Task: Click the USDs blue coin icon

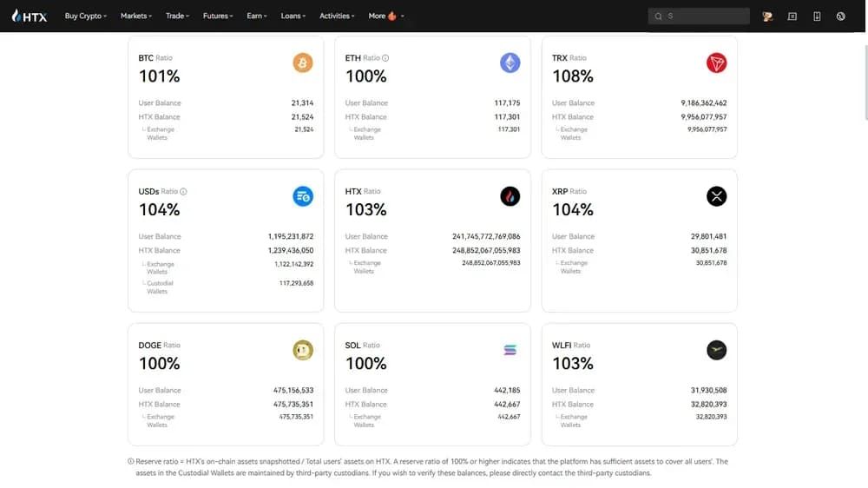Action: [x=303, y=196]
